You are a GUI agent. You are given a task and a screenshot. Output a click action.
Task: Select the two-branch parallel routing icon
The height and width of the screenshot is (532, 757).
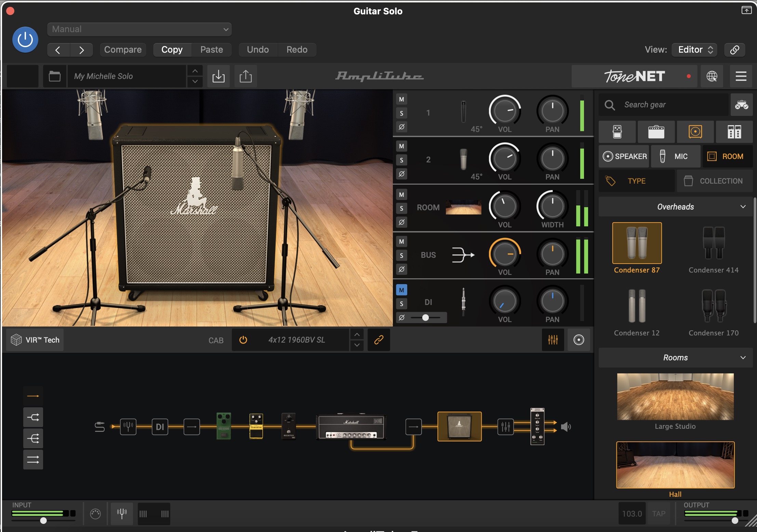point(33,417)
